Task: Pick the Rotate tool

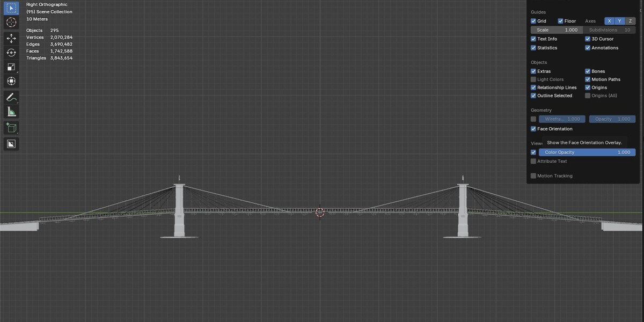Action: pos(11,53)
